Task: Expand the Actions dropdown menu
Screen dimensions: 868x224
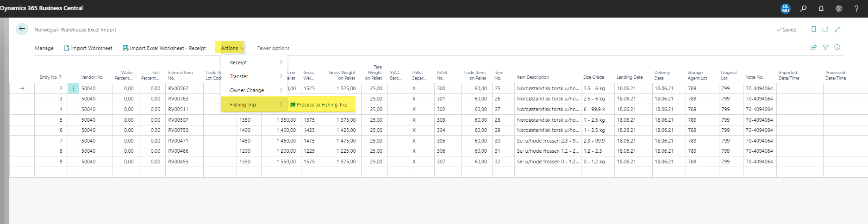Action: (232, 48)
